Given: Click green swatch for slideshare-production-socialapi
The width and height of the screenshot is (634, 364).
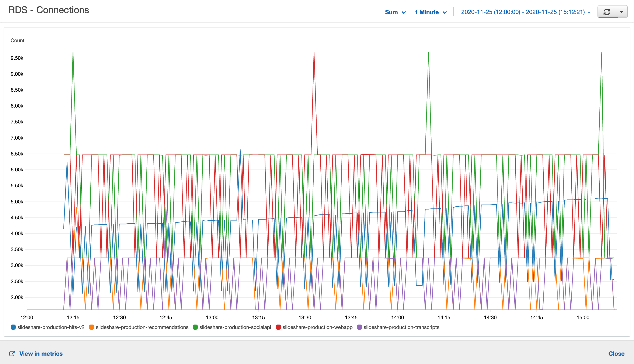Looking at the screenshot, I should (x=195, y=327).
